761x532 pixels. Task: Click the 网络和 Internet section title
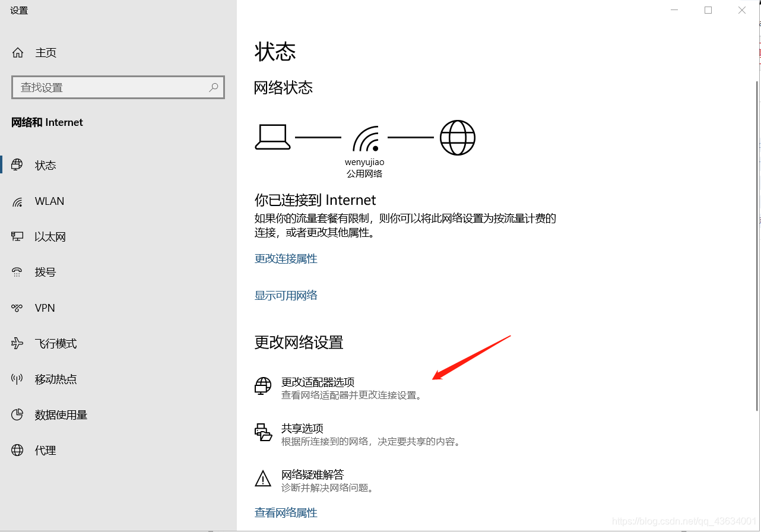(47, 122)
